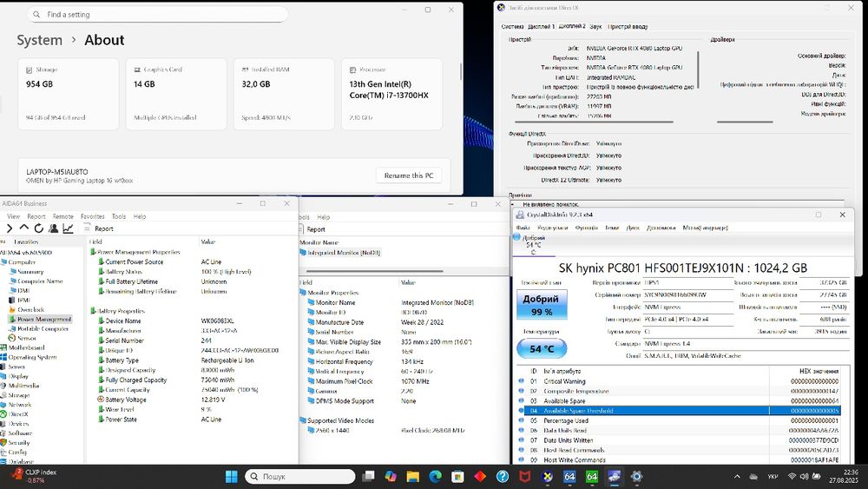Click the AIDA64 graph toolbar icon

[x=68, y=228]
